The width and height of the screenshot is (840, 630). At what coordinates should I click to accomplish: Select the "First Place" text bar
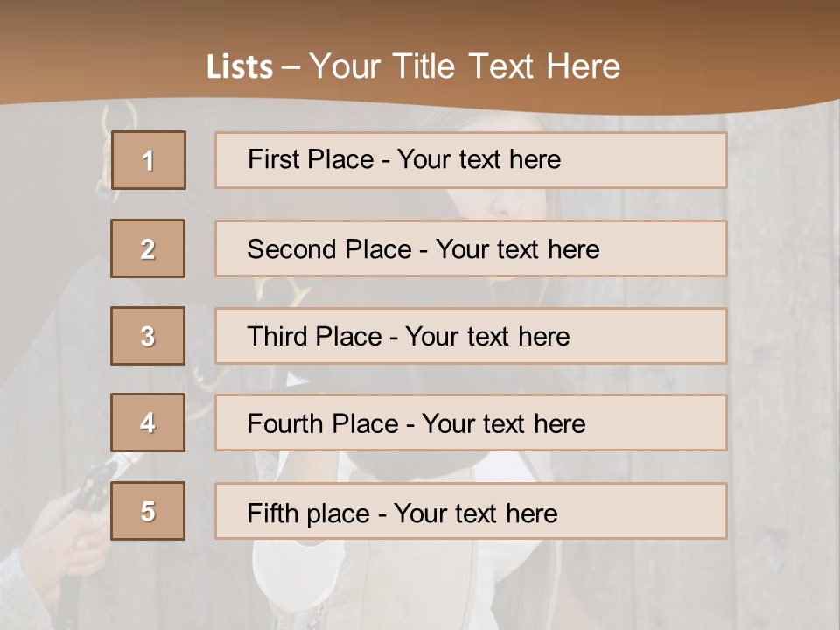pyautogui.click(x=471, y=160)
